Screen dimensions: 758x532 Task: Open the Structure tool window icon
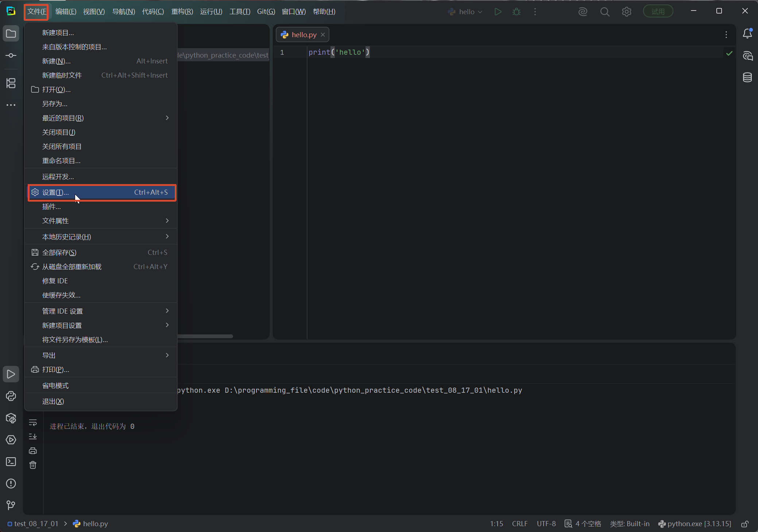click(11, 83)
